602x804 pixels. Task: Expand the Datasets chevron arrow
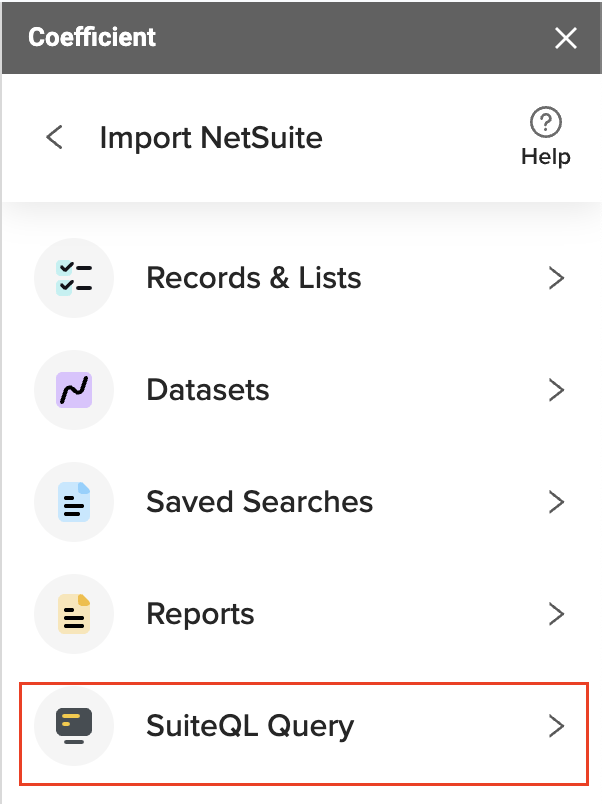coord(556,390)
